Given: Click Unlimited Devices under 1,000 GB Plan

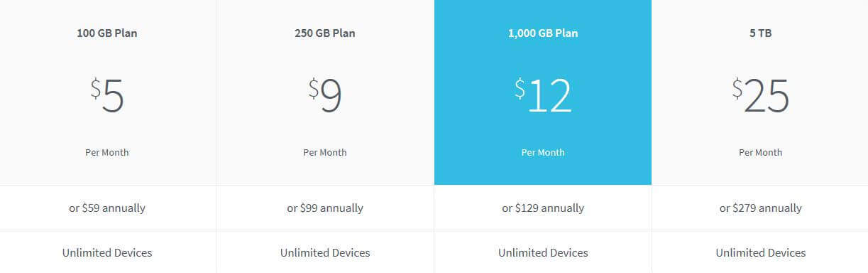Looking at the screenshot, I should pos(543,252).
